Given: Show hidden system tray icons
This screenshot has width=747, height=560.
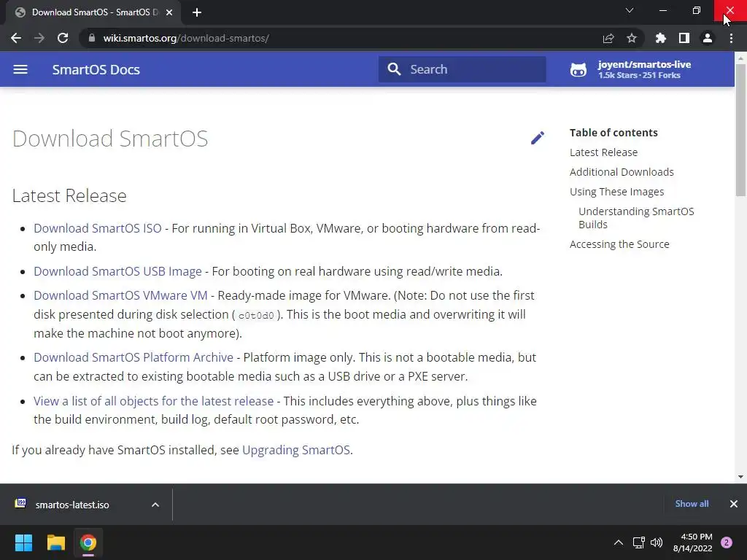Looking at the screenshot, I should coord(619,542).
